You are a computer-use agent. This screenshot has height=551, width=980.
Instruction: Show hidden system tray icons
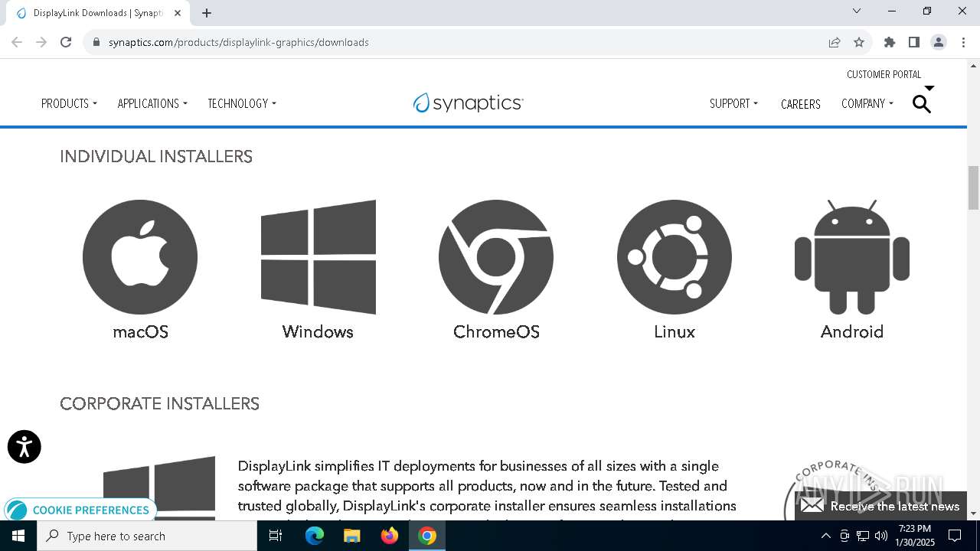tap(825, 536)
